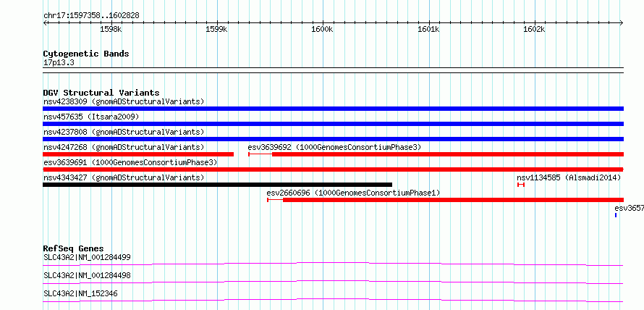Image resolution: width=644 pixels, height=310 pixels.
Task: Click the small blue marker under esv3657
Action: pyautogui.click(x=616, y=215)
